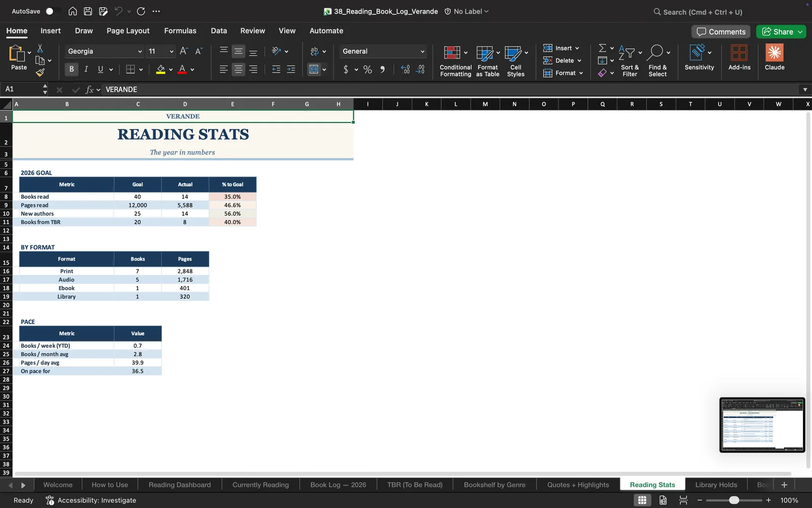The height and width of the screenshot is (508, 812).
Task: Add a new sheet
Action: coord(784,485)
